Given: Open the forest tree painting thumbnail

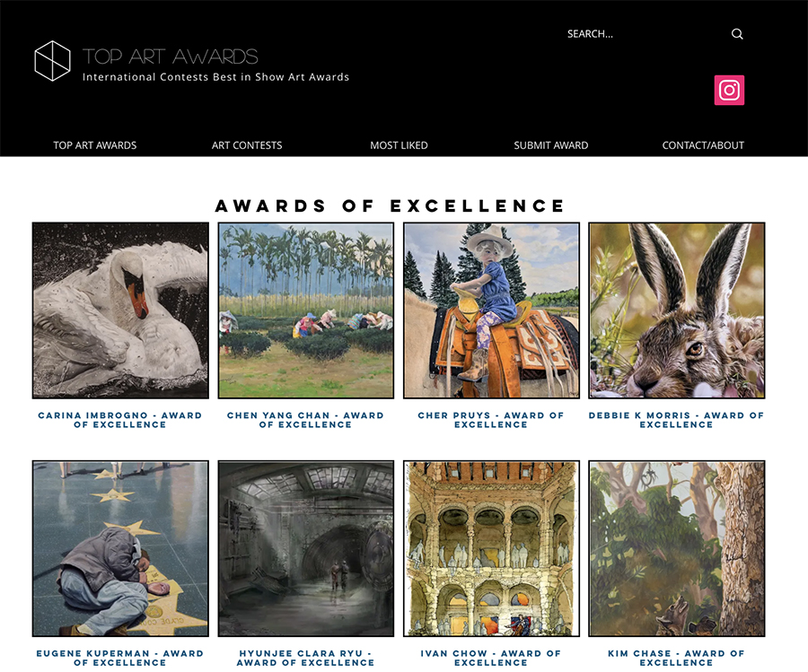Looking at the screenshot, I should point(677,549).
